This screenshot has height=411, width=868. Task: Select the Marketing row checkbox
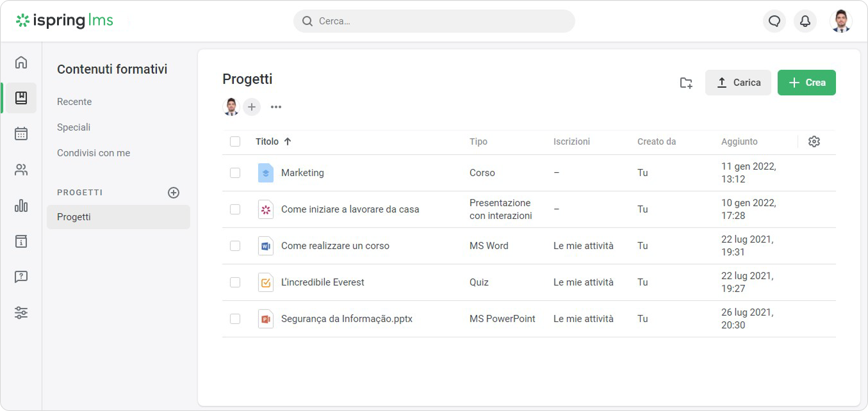(x=235, y=173)
